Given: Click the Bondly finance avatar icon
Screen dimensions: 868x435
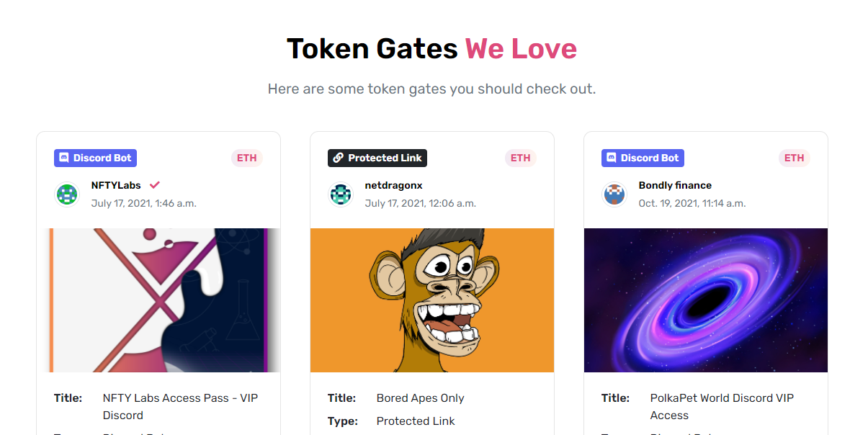Looking at the screenshot, I should [614, 194].
